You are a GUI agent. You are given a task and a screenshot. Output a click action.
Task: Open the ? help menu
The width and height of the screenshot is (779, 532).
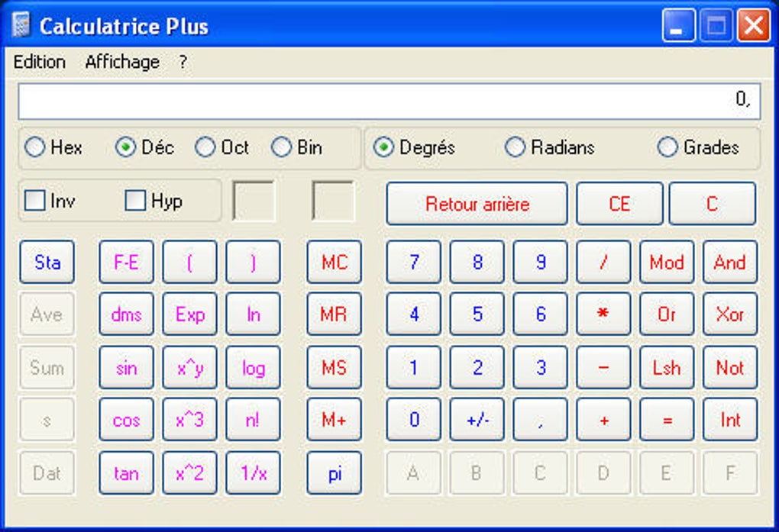point(183,63)
